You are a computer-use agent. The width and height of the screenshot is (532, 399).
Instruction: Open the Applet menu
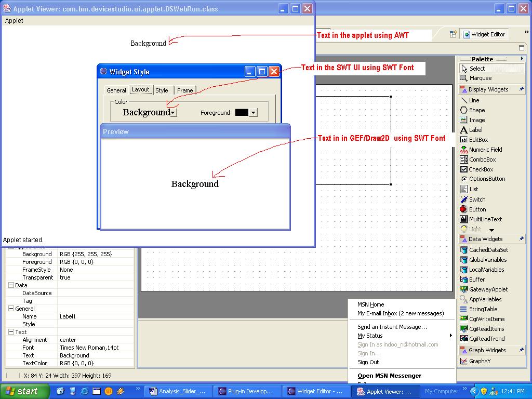coord(14,21)
